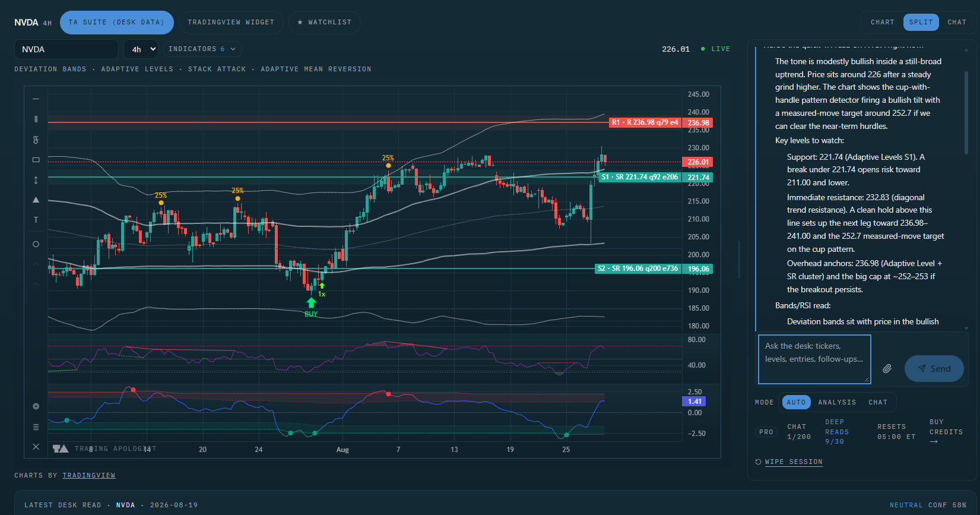Click the 226.01 current price tag
Viewport: 980px width, 515px height.
698,162
